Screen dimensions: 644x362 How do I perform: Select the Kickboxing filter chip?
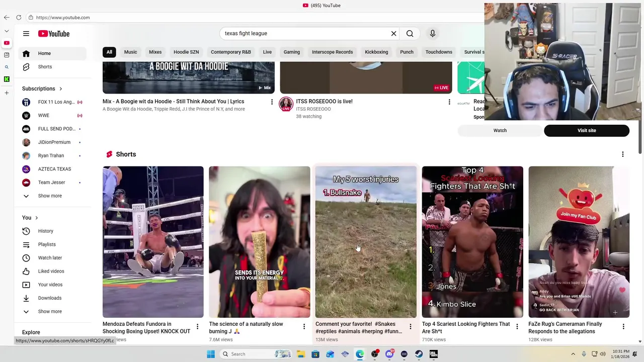tap(376, 52)
